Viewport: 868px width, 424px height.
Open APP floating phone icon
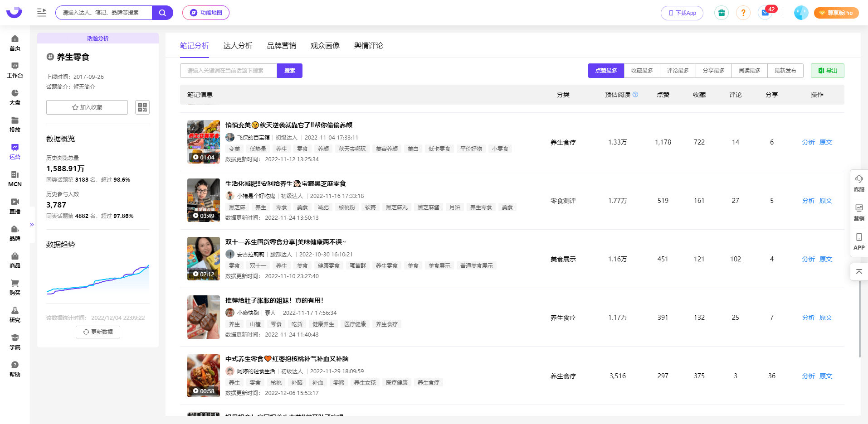coord(859,241)
